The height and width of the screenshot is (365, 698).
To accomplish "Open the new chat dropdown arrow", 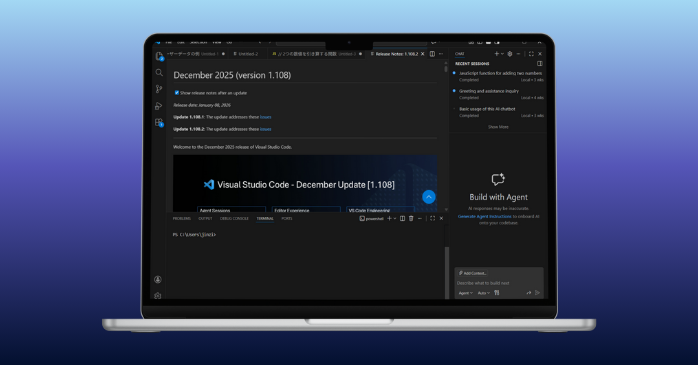I will click(x=503, y=54).
